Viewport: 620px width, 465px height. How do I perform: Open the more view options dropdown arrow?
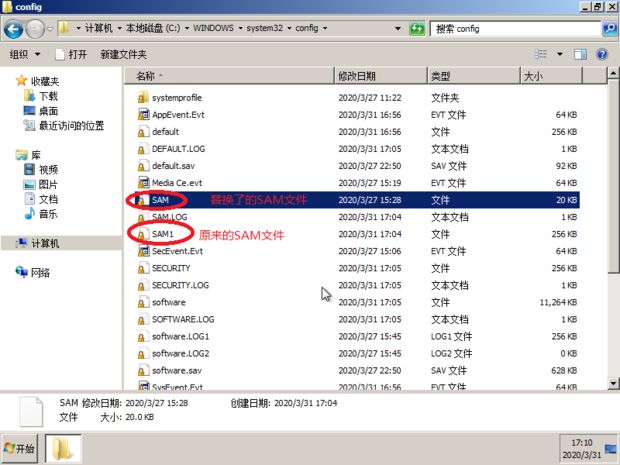click(560, 54)
